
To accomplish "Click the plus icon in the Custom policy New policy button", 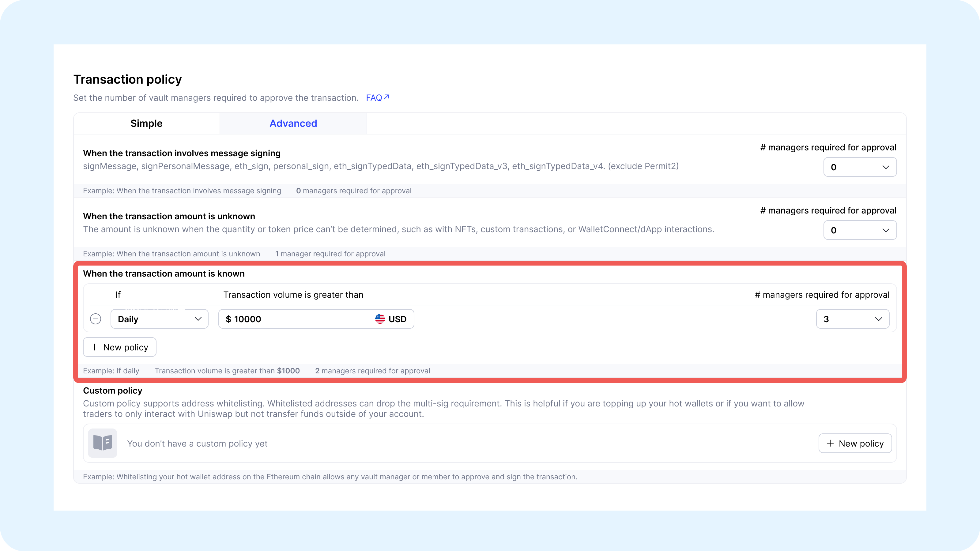I will point(830,443).
